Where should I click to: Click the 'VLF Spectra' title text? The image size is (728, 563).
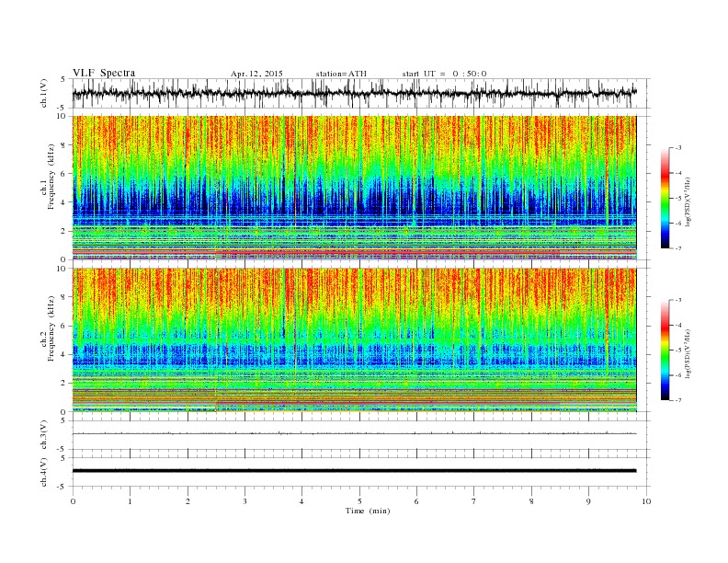[104, 73]
